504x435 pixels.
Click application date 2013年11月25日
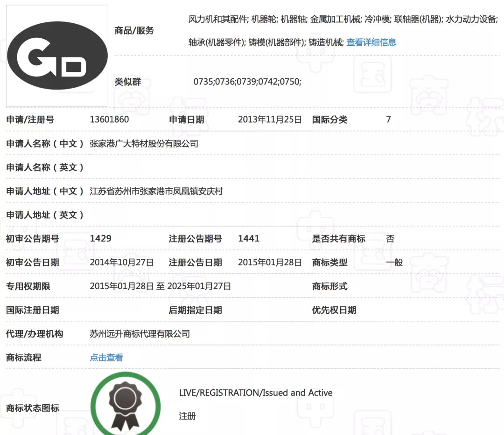pyautogui.click(x=270, y=119)
